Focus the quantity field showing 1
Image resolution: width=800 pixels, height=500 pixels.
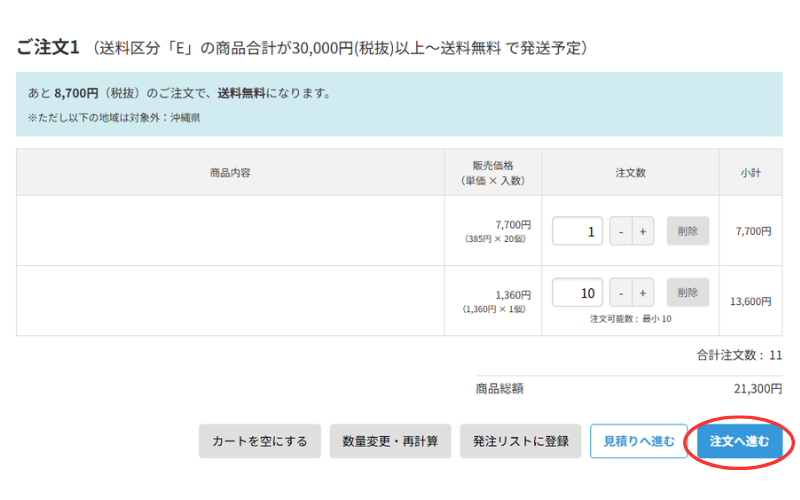[577, 231]
